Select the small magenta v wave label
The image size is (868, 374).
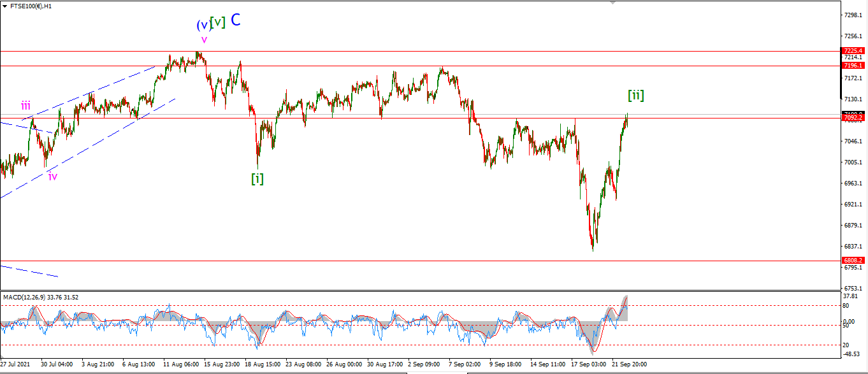[204, 40]
